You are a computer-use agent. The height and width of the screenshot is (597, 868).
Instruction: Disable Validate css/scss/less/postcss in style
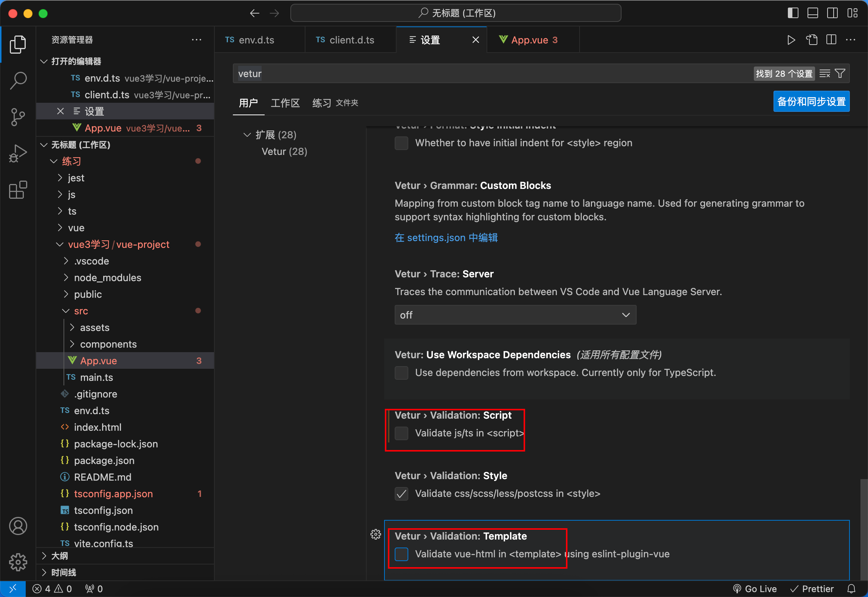click(x=401, y=493)
